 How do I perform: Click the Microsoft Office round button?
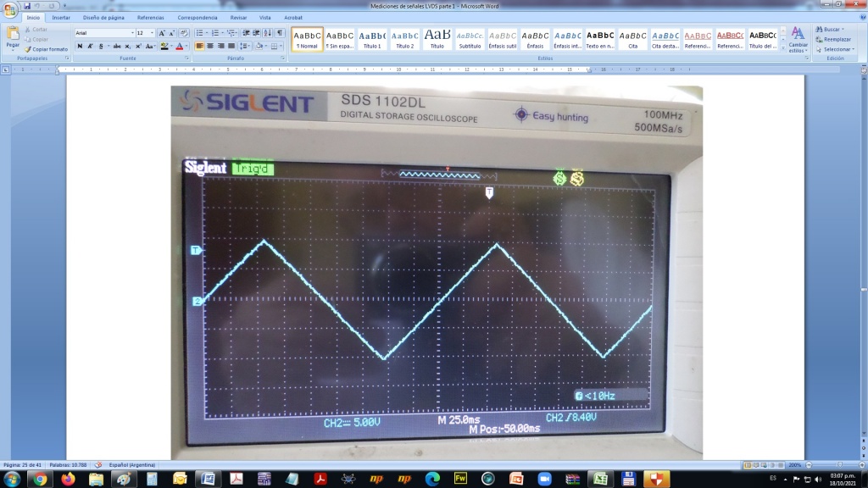tap(9, 8)
